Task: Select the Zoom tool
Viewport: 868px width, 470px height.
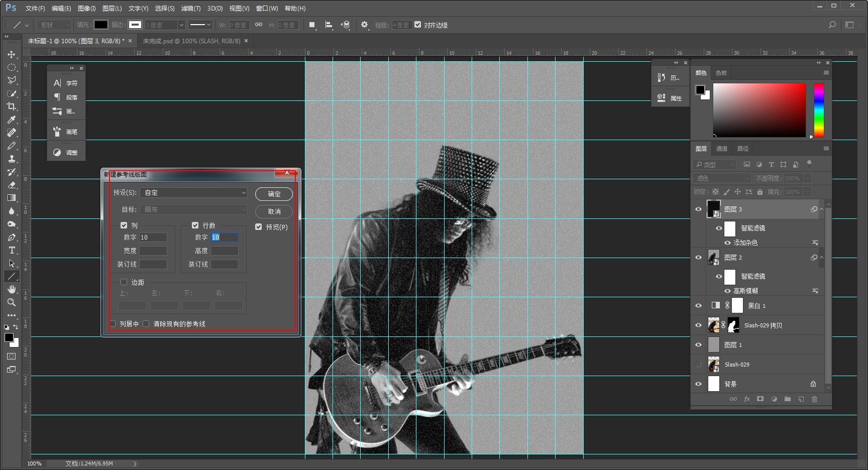Action: click(11, 302)
